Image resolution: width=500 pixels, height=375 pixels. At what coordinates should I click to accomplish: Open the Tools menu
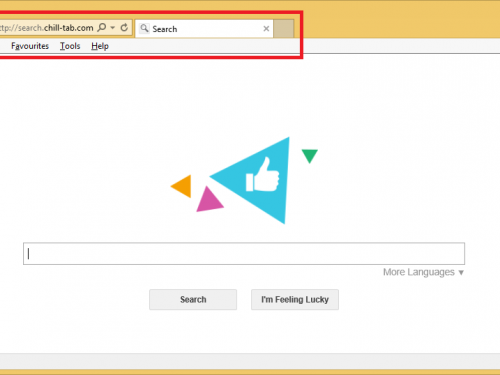click(x=70, y=46)
